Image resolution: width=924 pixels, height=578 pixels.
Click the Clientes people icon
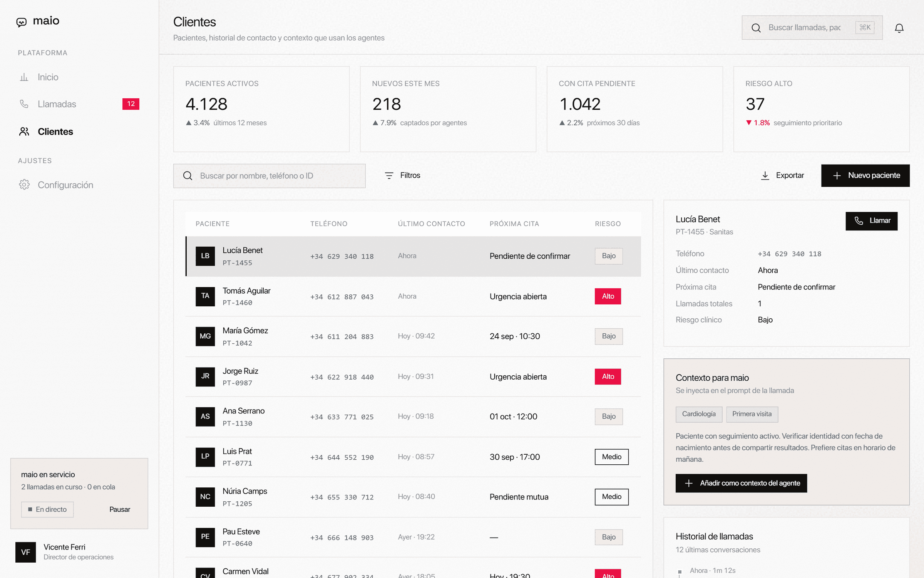pos(24,131)
